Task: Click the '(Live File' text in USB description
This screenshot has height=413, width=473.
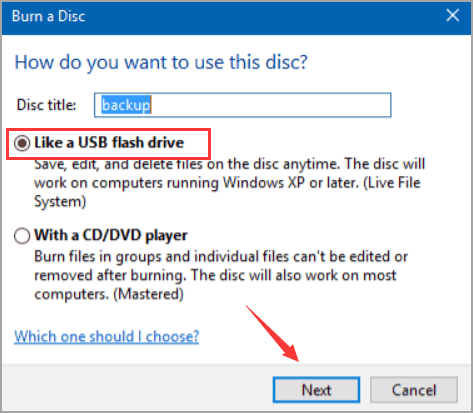Action: click(392, 183)
